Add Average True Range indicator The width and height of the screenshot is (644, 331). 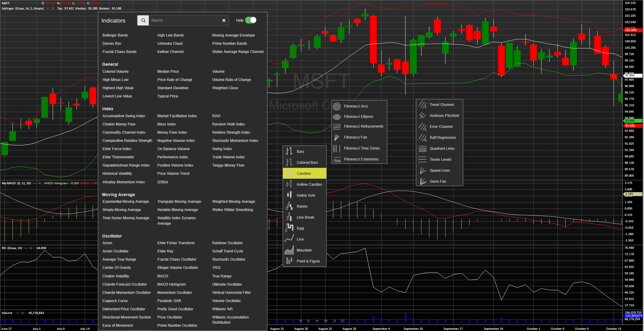pos(119,259)
